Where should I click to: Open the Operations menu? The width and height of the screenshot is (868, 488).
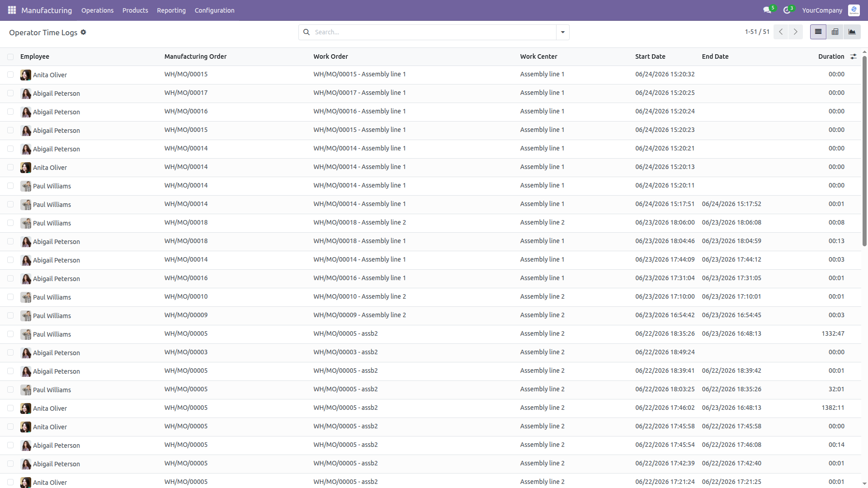click(97, 10)
